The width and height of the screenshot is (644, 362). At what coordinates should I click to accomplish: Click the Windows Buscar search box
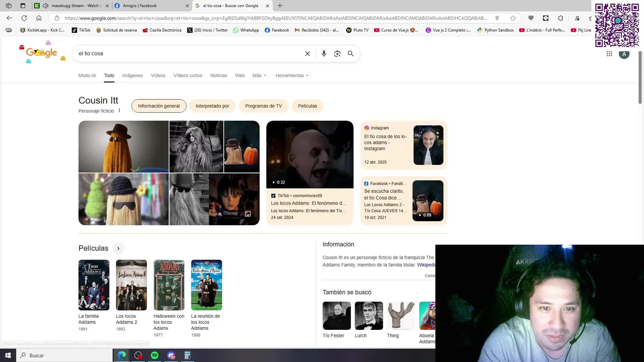point(64,355)
